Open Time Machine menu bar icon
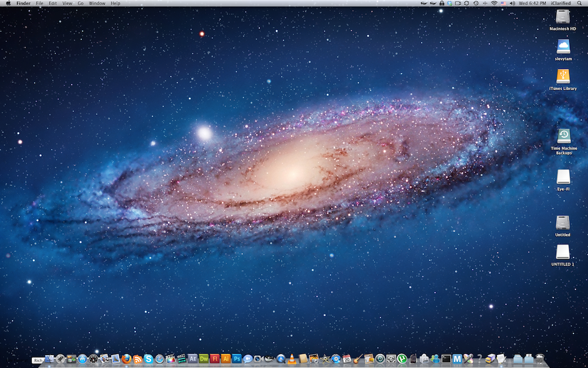Viewport: 588px width, 368px height. coord(476,3)
